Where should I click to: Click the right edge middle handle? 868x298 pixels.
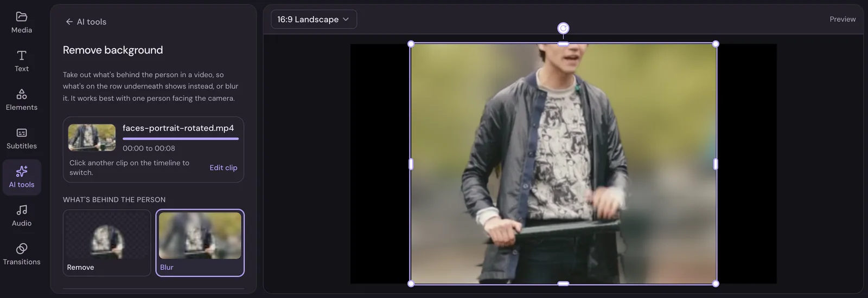pos(716,164)
